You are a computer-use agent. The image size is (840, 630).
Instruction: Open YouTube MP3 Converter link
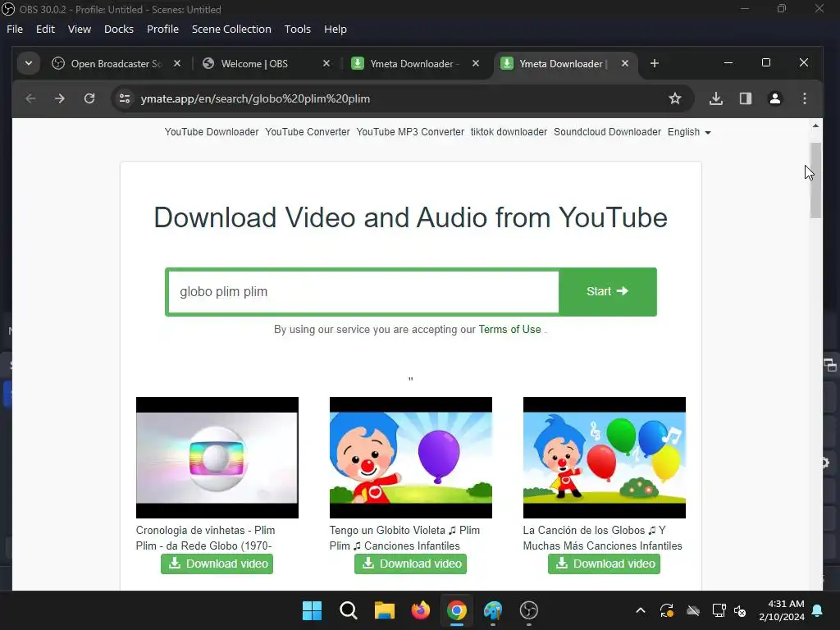(410, 132)
